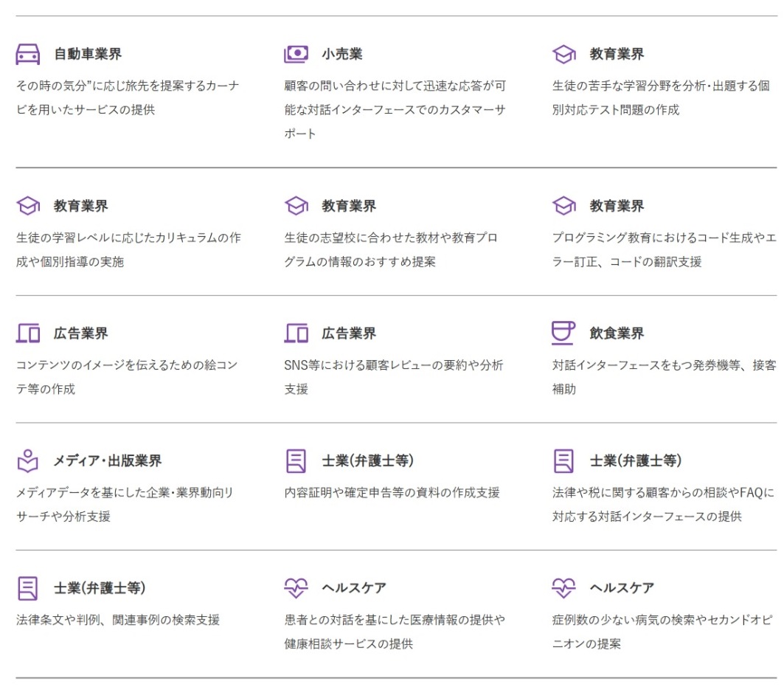Click heartbeat icon on セカンドオピニオン ヘルスケア card
Image resolution: width=784 pixels, height=698 pixels.
coord(563,588)
